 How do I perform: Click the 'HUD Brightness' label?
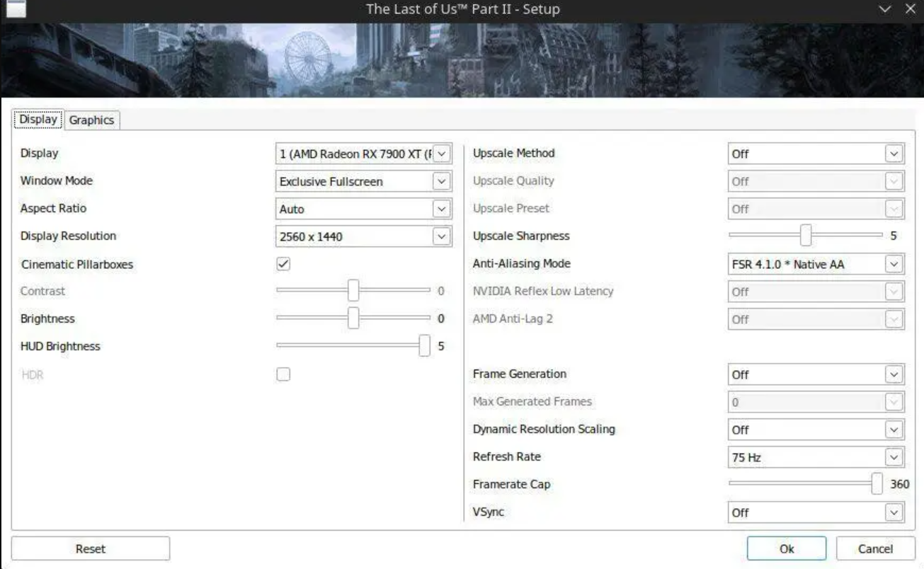pos(60,346)
